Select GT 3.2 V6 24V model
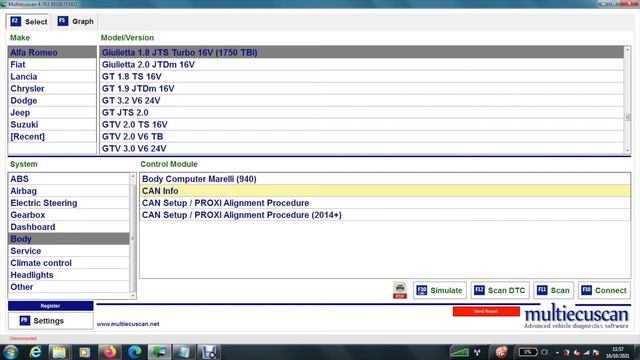640x360 pixels. coord(362,100)
